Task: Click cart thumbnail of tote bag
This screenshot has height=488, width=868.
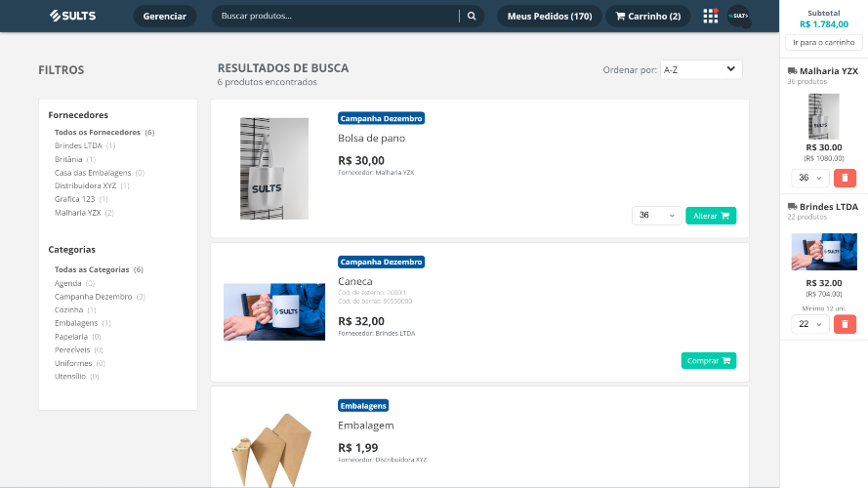Action: click(824, 116)
